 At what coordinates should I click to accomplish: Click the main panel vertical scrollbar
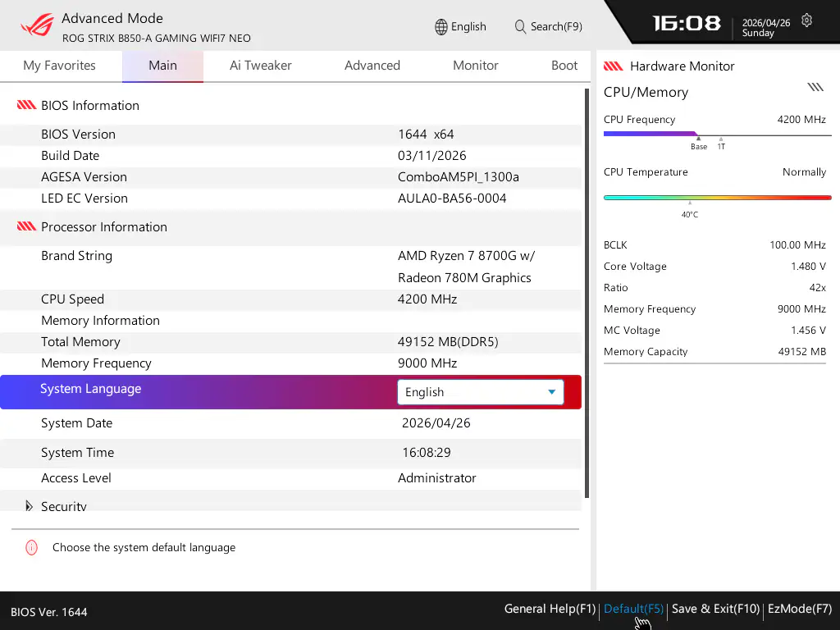coord(587,293)
